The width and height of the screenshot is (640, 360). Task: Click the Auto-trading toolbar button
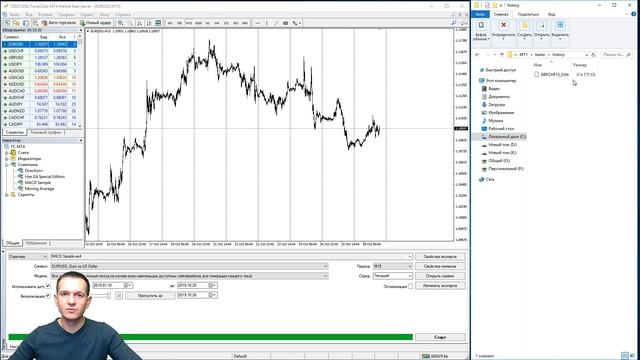[59, 23]
